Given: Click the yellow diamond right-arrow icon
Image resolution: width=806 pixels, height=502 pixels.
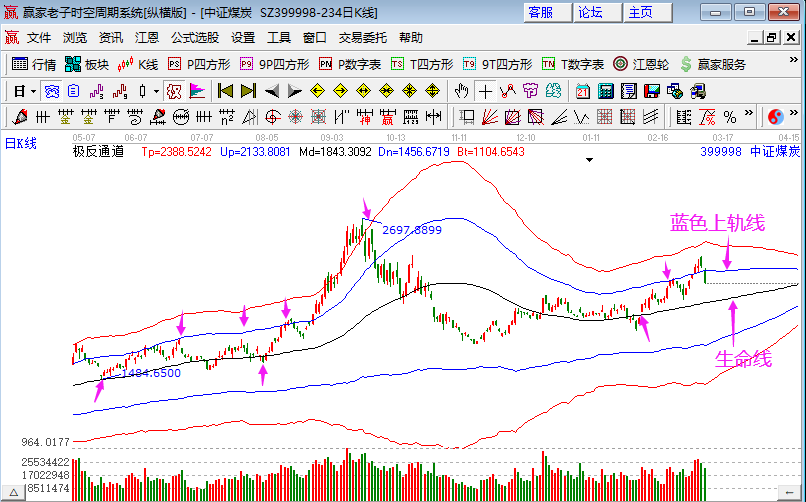Looking at the screenshot, I should 340,91.
